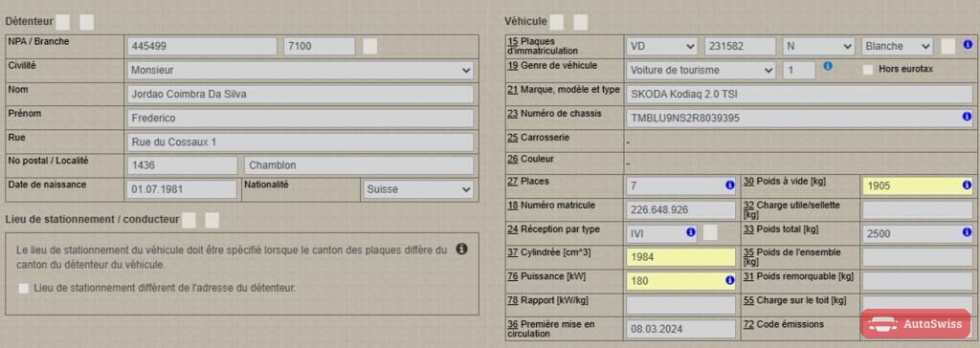Click the underlined 76 link for Puissance

click(513, 276)
